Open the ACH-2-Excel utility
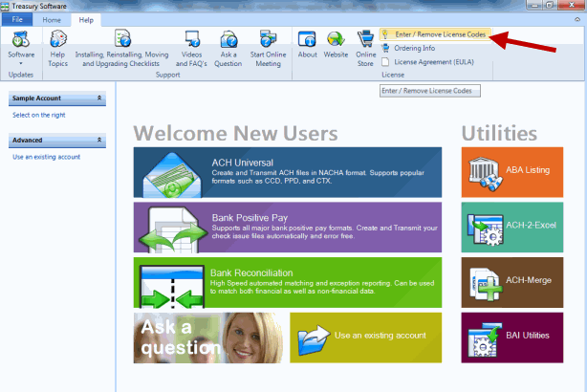Viewport: 587px width, 392px height. coord(512,228)
